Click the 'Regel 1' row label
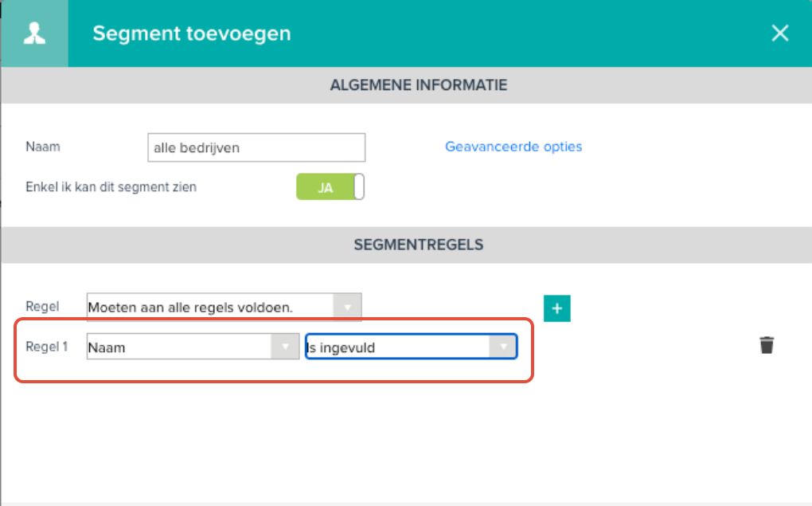The image size is (812, 506). pyautogui.click(x=47, y=347)
